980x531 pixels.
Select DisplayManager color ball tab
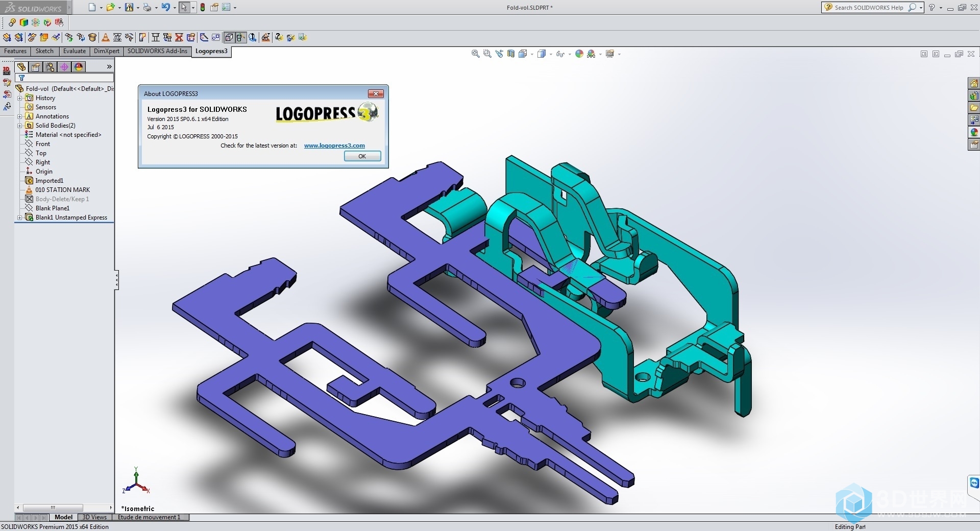tap(79, 67)
